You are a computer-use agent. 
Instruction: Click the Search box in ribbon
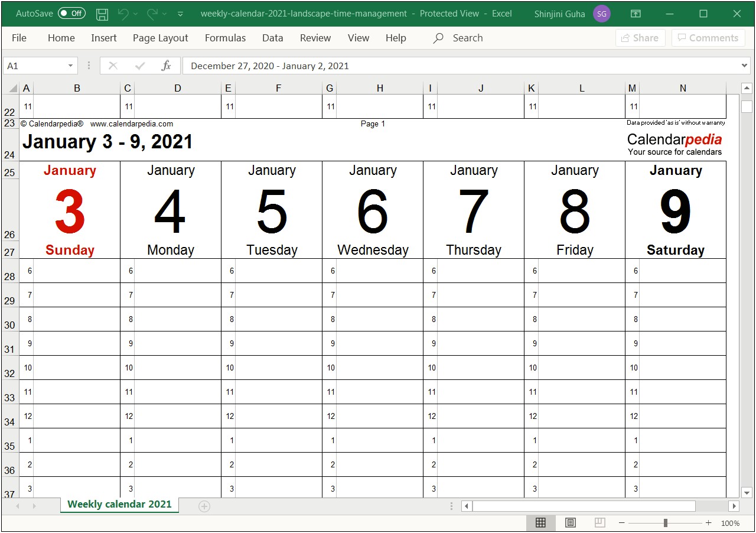point(458,38)
